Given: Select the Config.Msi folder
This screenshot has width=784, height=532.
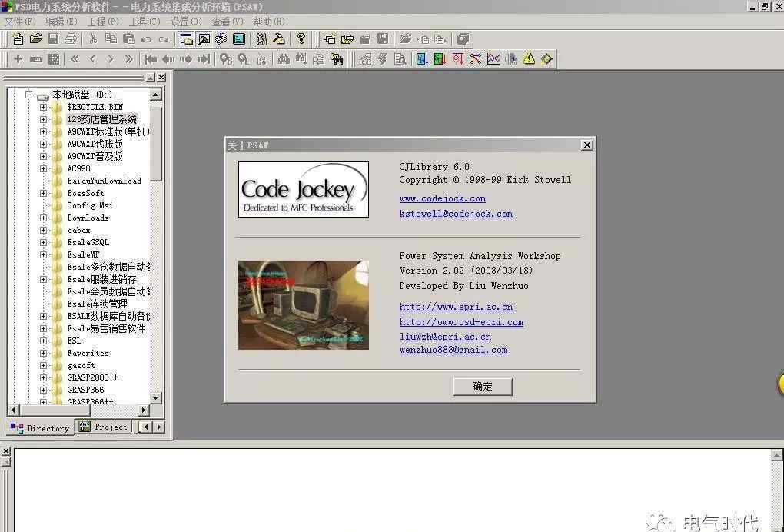Looking at the screenshot, I should pyautogui.click(x=90, y=205).
